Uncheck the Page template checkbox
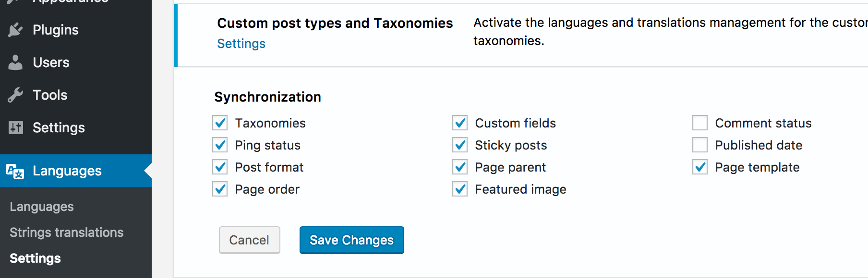Viewport: 868px width, 278px height. pyautogui.click(x=699, y=167)
